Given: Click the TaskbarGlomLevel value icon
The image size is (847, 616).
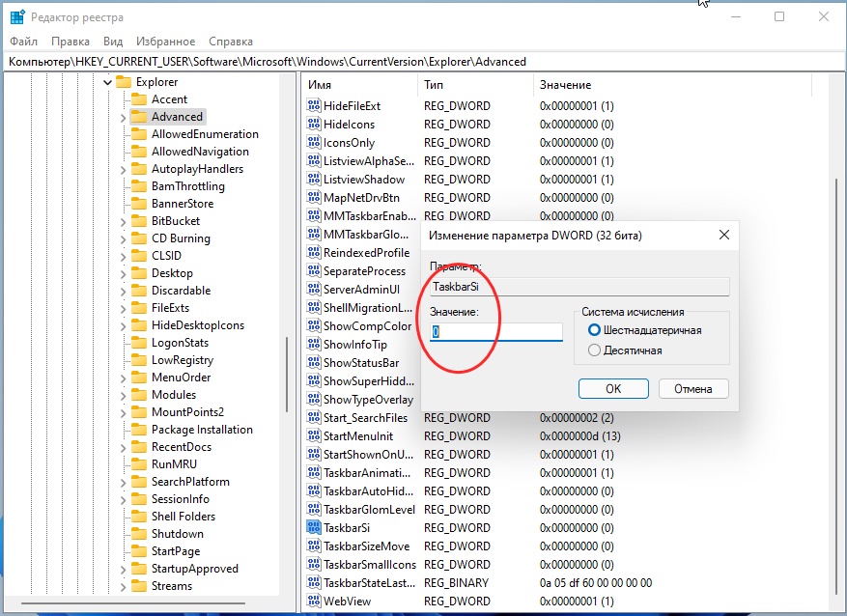Looking at the screenshot, I should (x=313, y=509).
